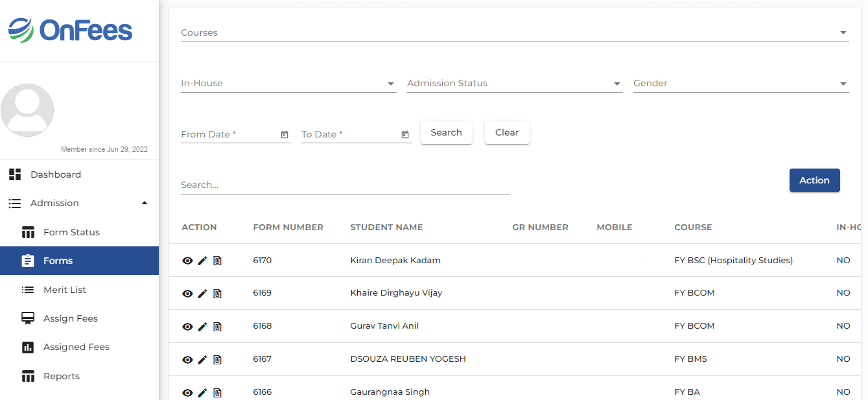Open the From Date calendar picker
Screen dimensions: 868x400
285,135
